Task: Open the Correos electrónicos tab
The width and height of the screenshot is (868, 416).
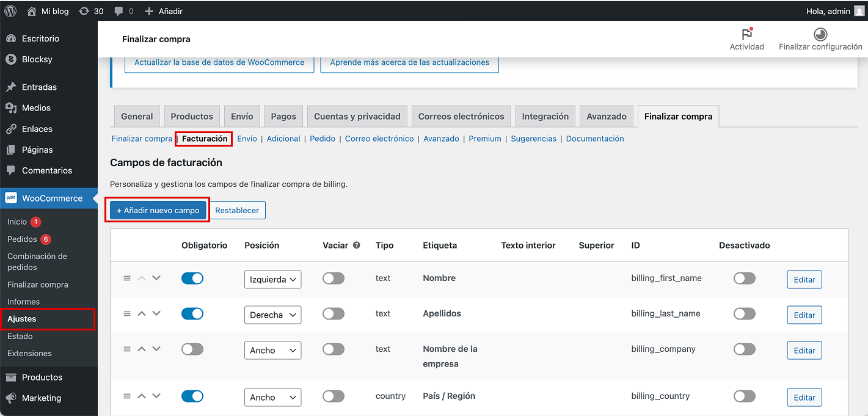Action: tap(461, 116)
